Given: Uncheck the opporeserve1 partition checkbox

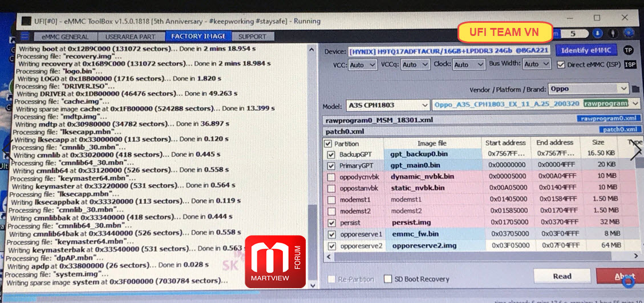Looking at the screenshot, I should 331,235.
